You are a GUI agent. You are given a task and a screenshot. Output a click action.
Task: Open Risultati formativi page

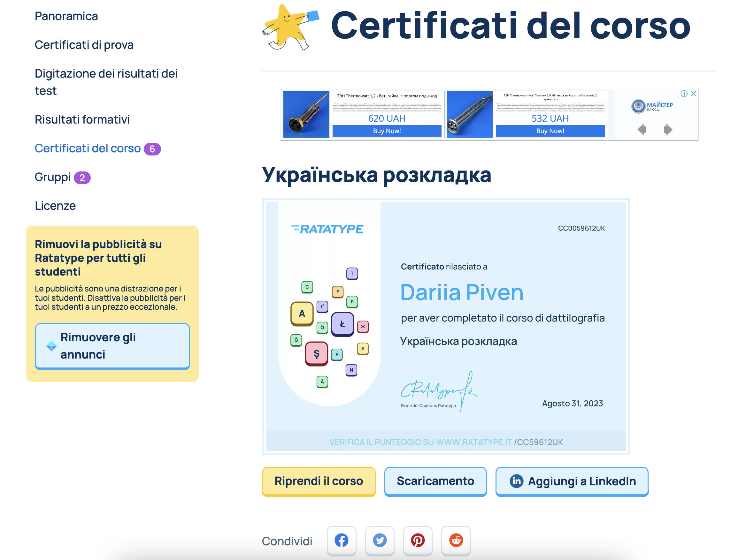[82, 119]
